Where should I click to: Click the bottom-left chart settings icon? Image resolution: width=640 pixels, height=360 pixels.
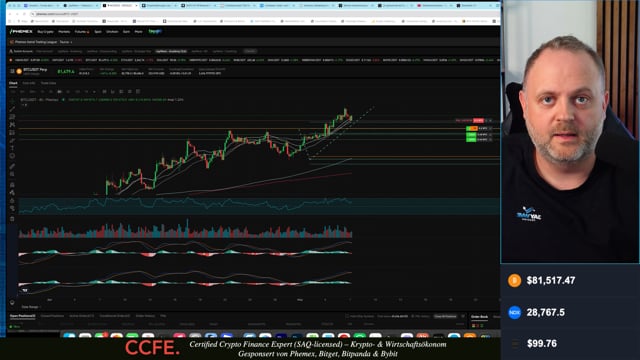click(12, 302)
